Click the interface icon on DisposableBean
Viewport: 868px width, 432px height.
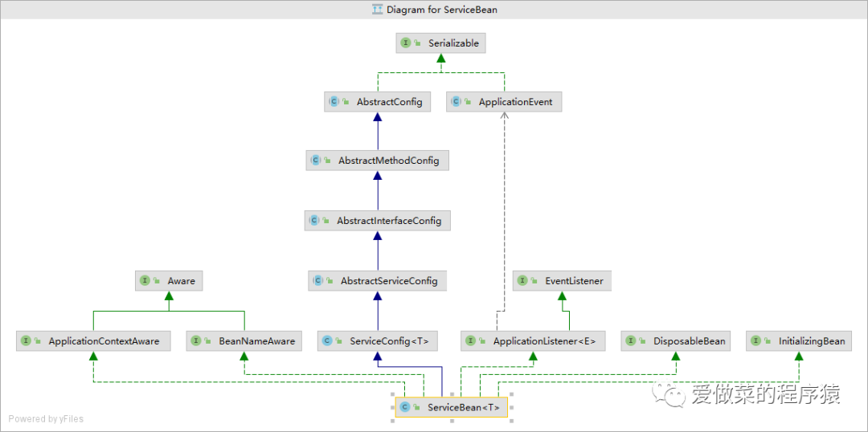[x=631, y=341]
